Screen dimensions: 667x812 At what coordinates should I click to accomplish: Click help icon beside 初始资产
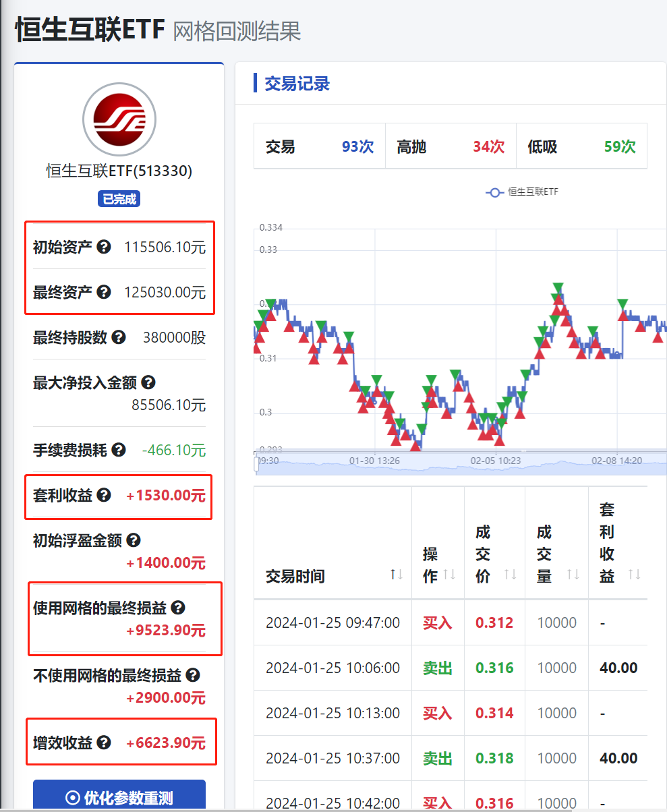click(x=104, y=247)
